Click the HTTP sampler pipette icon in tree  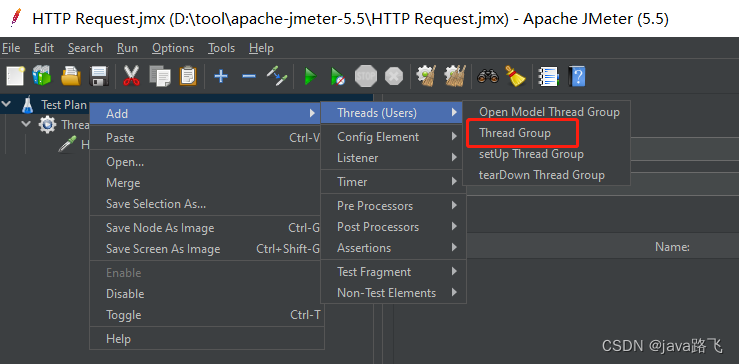tap(66, 144)
